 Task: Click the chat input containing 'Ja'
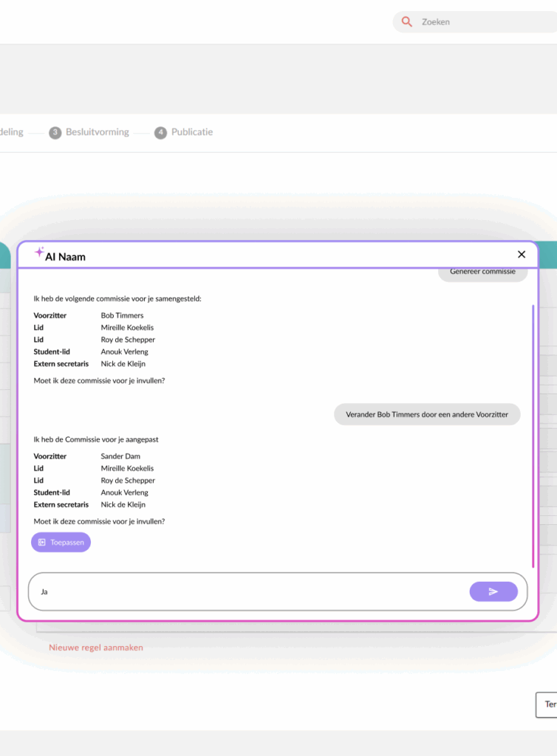coord(251,591)
